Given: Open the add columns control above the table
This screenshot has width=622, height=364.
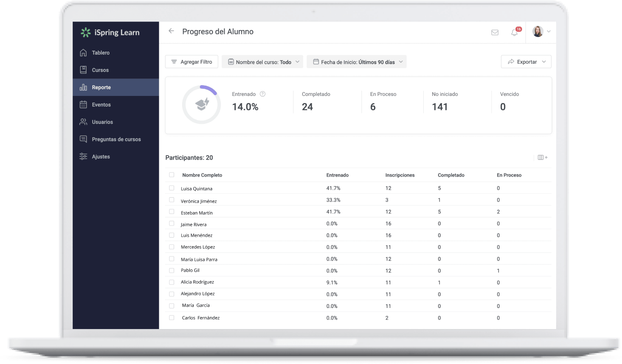Looking at the screenshot, I should point(542,157).
